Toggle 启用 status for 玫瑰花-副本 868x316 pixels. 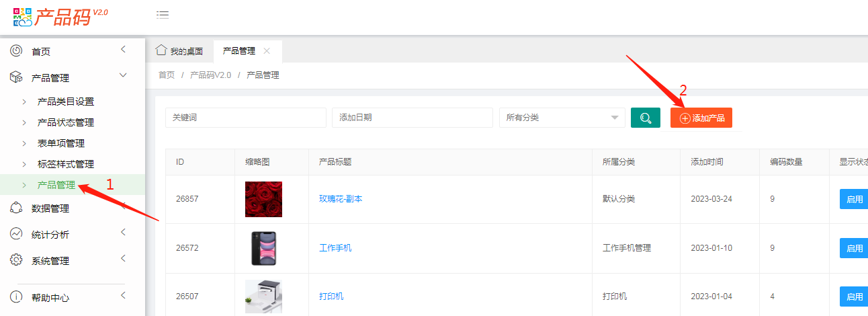(853, 199)
